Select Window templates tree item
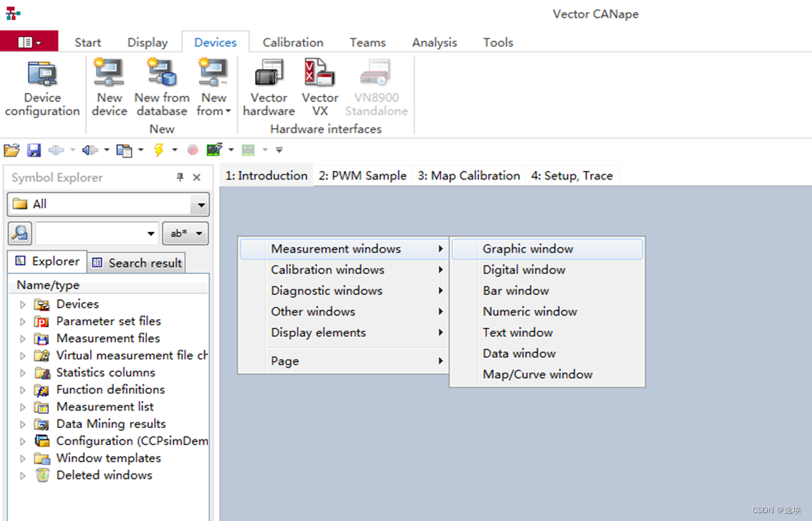812x521 pixels. [108, 458]
